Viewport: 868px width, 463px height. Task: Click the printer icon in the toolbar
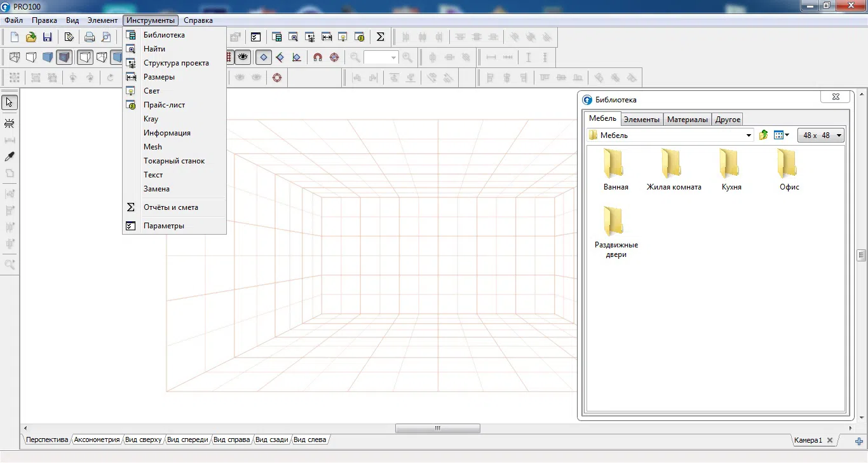click(x=90, y=37)
